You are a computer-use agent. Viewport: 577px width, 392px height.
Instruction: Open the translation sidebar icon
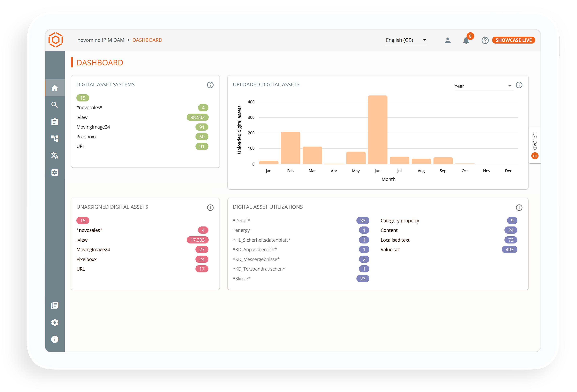(x=55, y=156)
